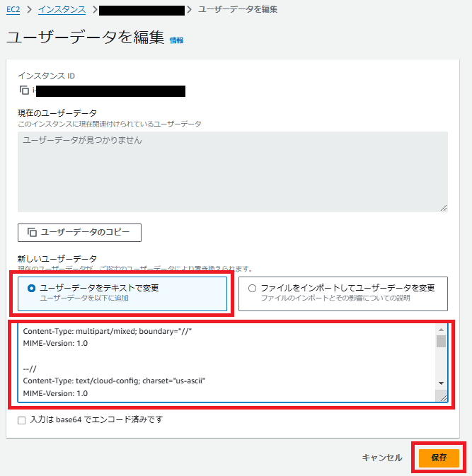This screenshot has width=472, height=476.
Task: Go to インスタンス breadcrumb link
Action: 62,10
